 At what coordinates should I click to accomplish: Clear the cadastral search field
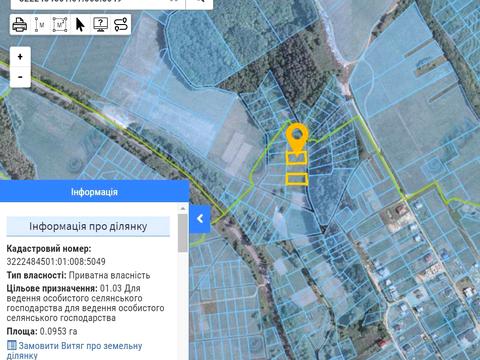coord(174,1)
